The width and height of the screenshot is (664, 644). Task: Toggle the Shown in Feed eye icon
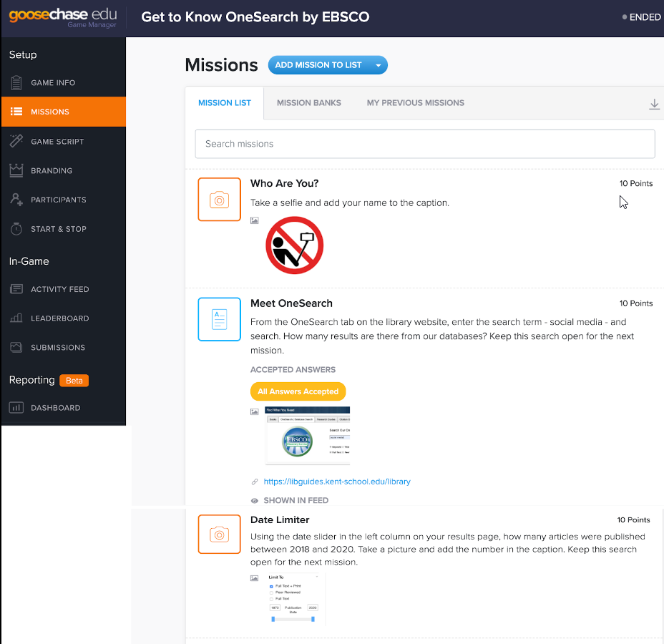click(255, 501)
